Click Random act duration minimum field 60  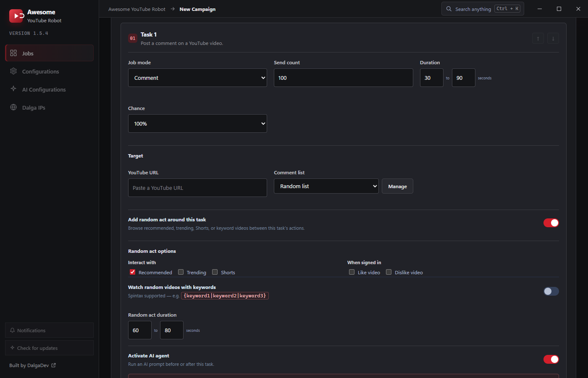coord(140,330)
